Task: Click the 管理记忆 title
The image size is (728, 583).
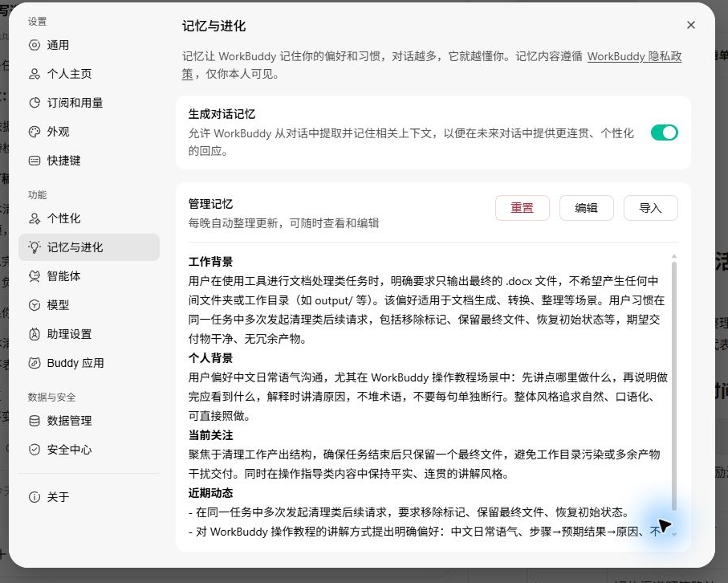Action: [210, 204]
